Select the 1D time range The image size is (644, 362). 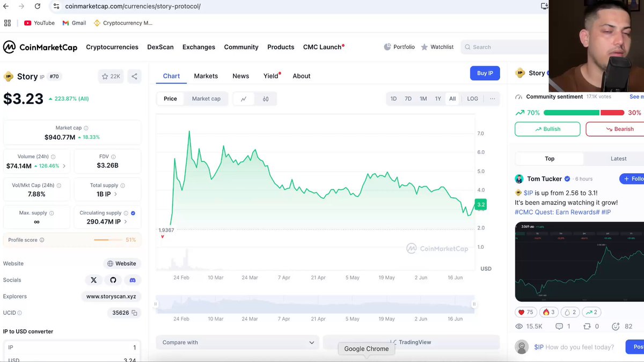pos(393,99)
